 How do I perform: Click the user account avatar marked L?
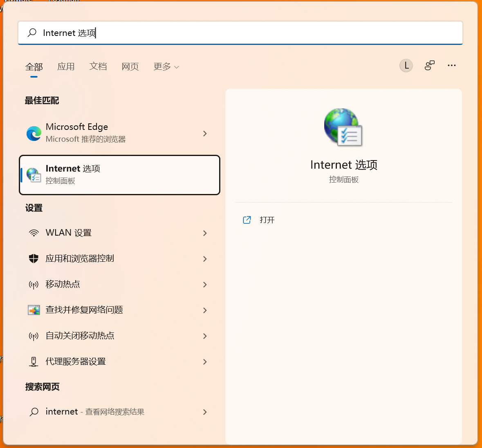(406, 65)
